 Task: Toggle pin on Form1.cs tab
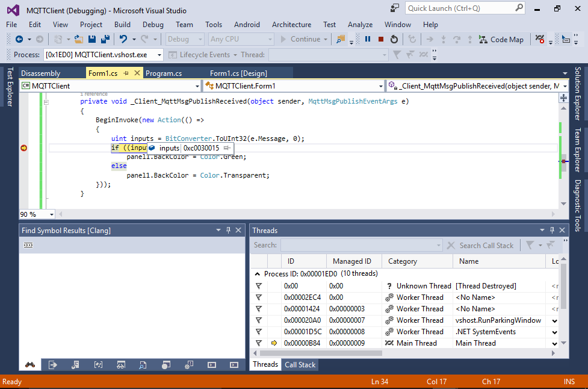[126, 73]
